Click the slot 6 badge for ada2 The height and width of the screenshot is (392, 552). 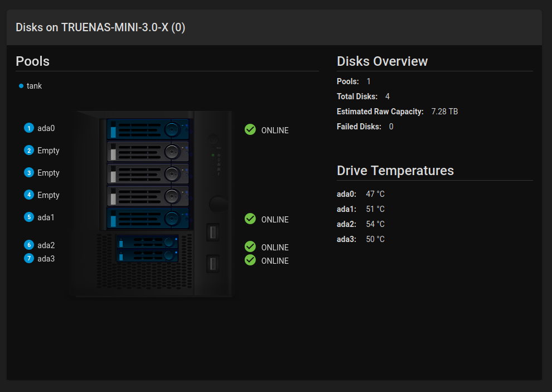pyautogui.click(x=29, y=245)
